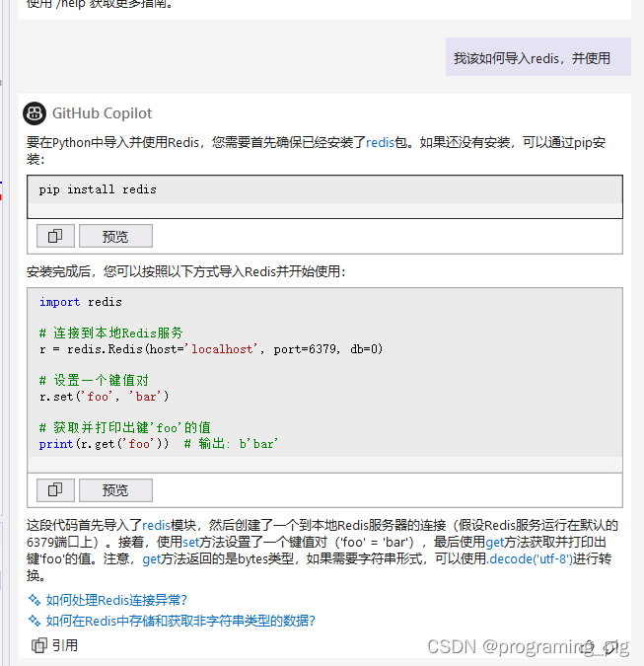Copy the pip install redis code block
644x666 pixels.
pyautogui.click(x=55, y=236)
